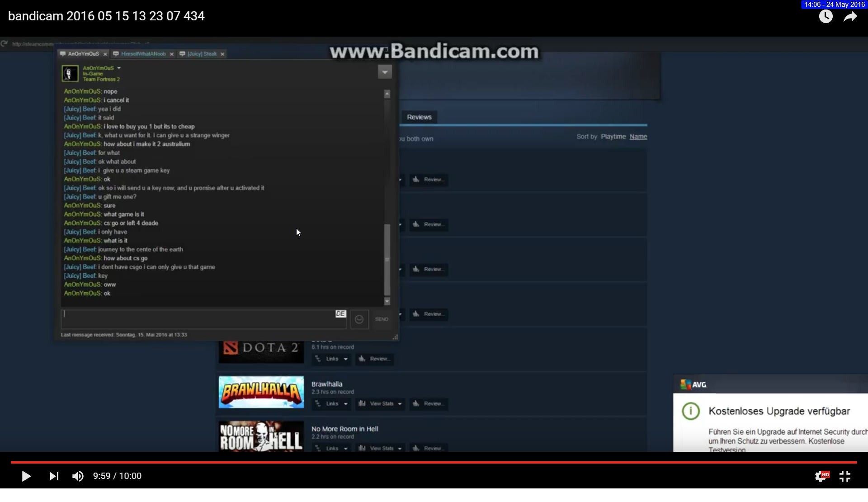Switch to the [Juicy] Steak chat tab
Screen dimensions: 868x502
tap(202, 54)
